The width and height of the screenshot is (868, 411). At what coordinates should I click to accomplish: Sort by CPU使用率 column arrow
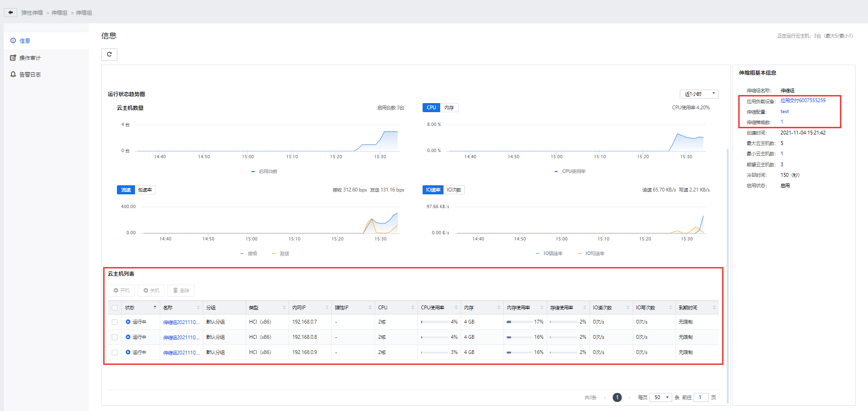(x=456, y=307)
